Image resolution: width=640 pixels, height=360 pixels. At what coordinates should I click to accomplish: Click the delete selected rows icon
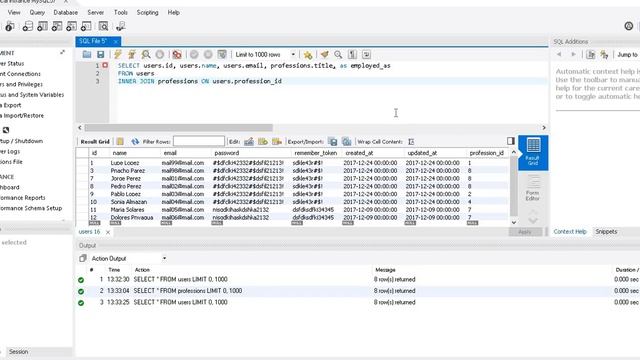tap(277, 142)
